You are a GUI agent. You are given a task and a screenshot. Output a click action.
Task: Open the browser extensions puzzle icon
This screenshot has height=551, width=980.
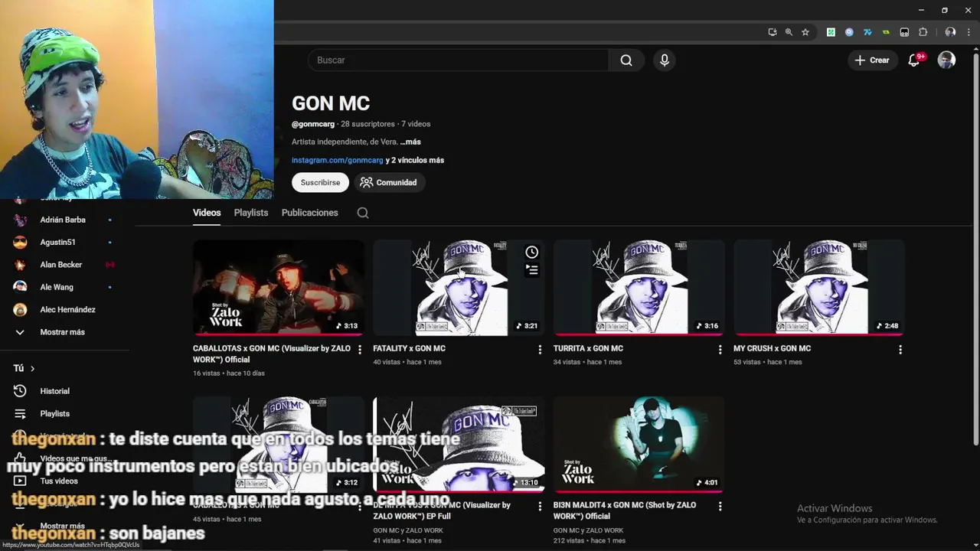click(923, 32)
